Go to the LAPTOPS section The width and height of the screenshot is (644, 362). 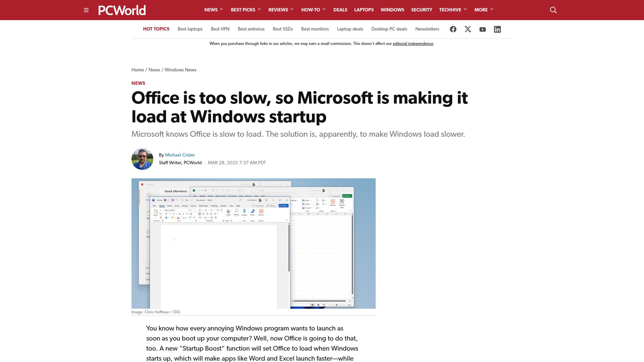click(364, 10)
